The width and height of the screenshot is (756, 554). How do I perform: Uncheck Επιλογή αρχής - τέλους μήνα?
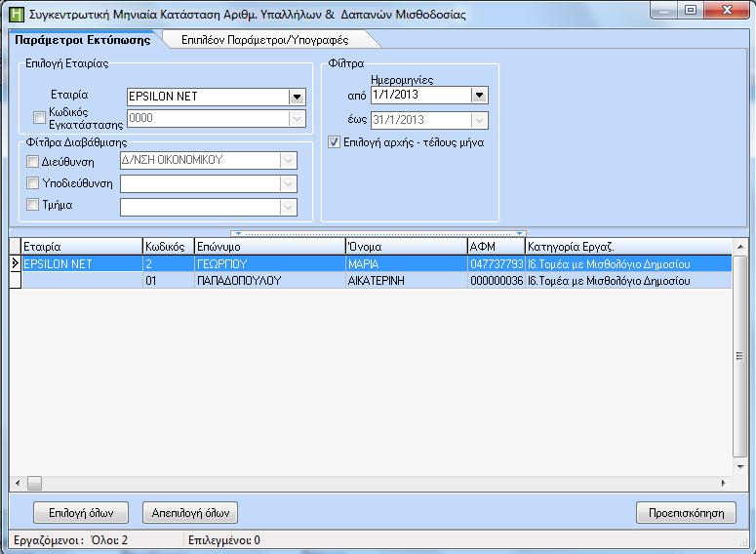tap(334, 142)
